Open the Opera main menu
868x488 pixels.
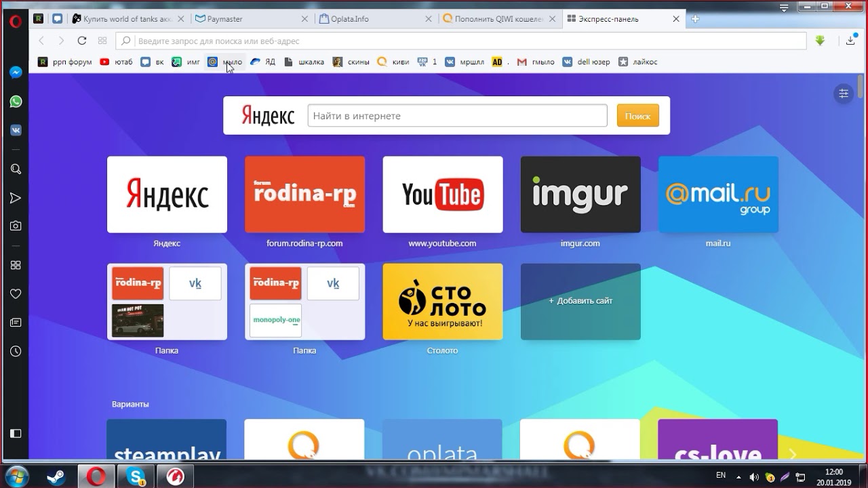[16, 21]
